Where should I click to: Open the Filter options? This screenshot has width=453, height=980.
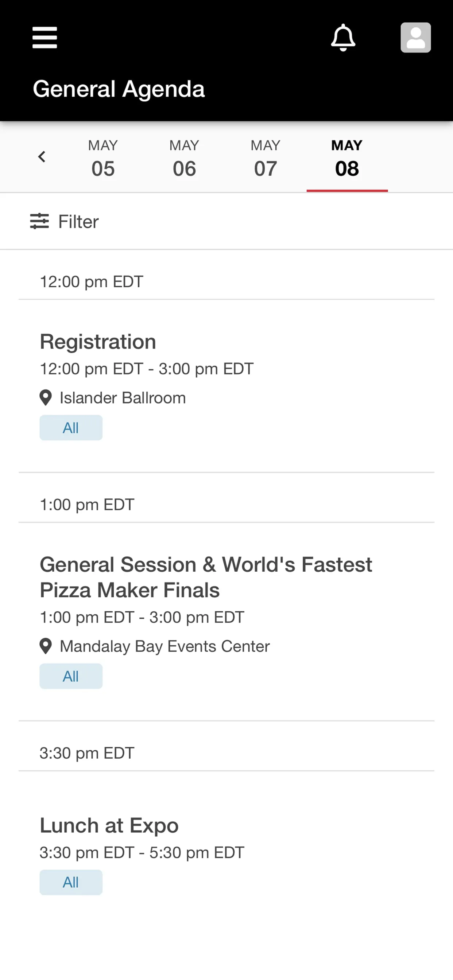[78, 222]
